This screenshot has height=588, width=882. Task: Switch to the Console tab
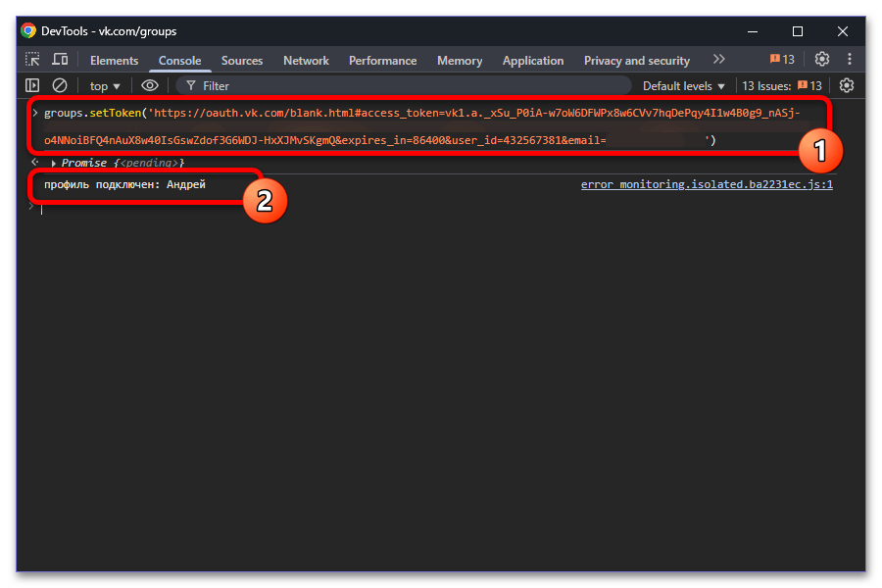pyautogui.click(x=179, y=61)
